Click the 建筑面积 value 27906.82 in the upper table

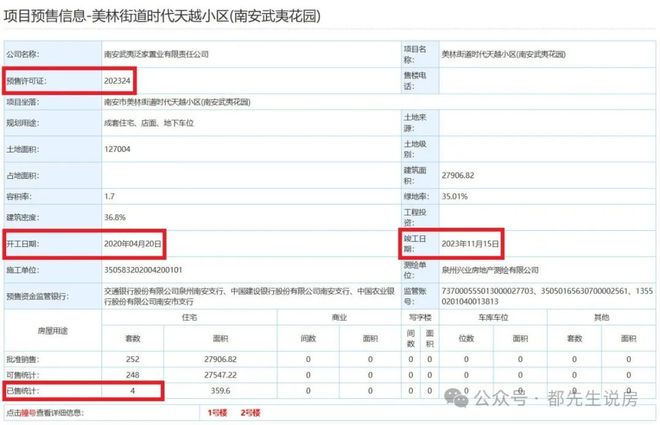tap(458, 175)
